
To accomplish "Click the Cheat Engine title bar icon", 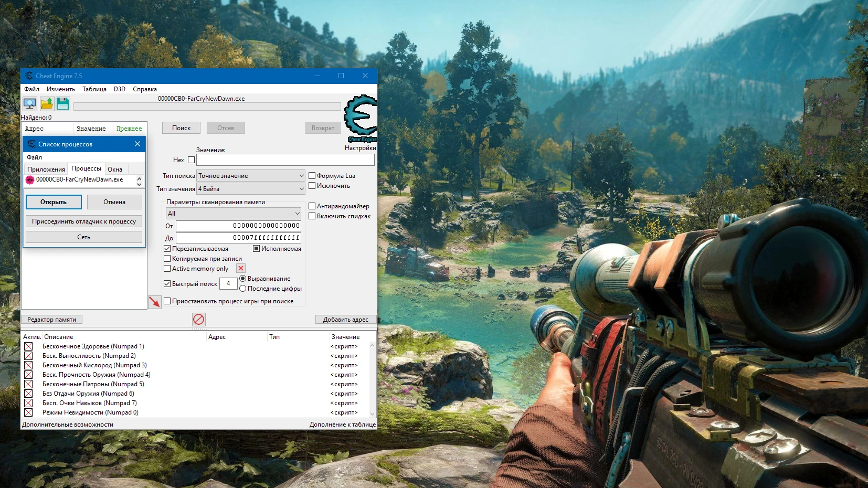I will click(29, 76).
